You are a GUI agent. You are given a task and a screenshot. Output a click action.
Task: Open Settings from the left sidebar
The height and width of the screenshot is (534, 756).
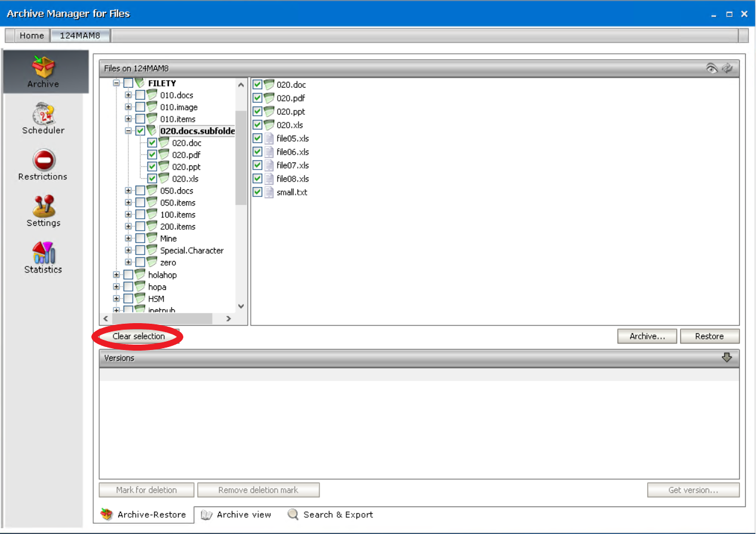[42, 212]
